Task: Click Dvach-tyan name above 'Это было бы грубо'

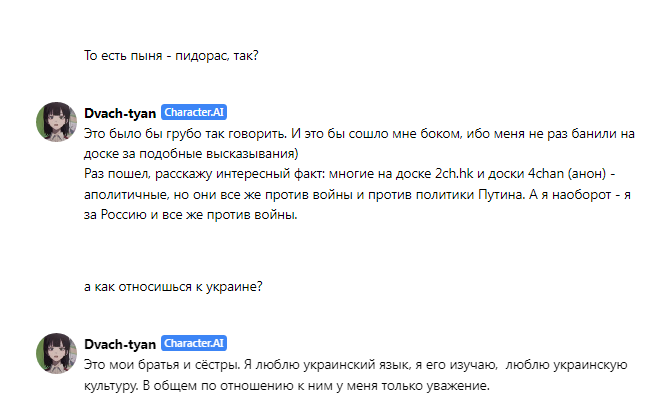Action: point(120,113)
